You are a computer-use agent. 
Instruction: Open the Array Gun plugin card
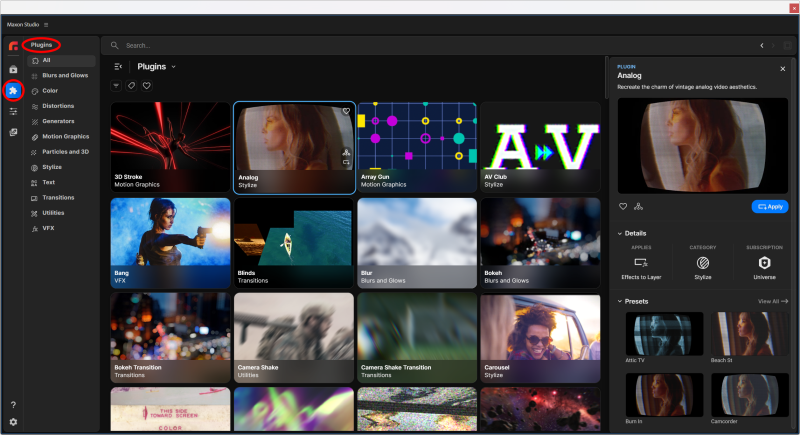point(417,147)
